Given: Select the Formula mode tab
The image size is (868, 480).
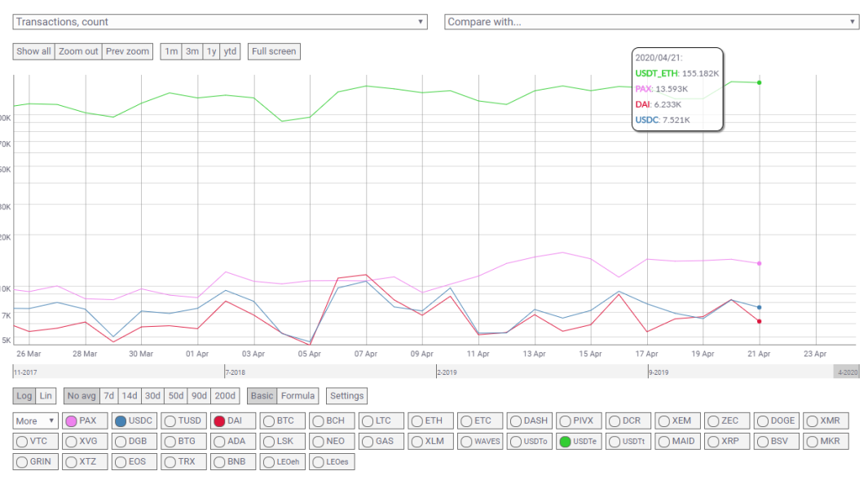Looking at the screenshot, I should [x=297, y=396].
